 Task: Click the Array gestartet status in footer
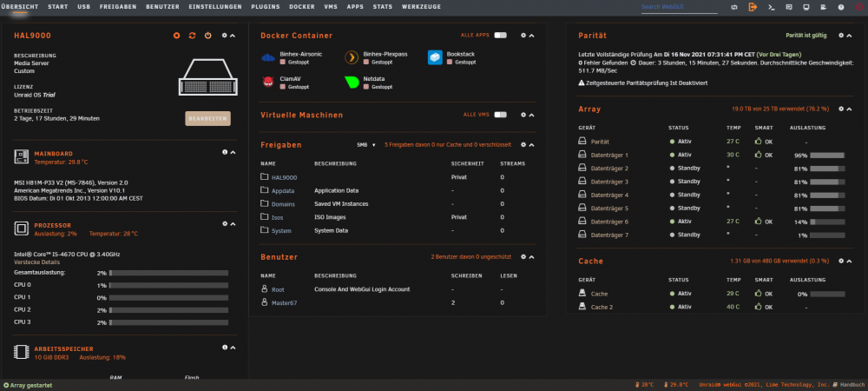[28, 385]
